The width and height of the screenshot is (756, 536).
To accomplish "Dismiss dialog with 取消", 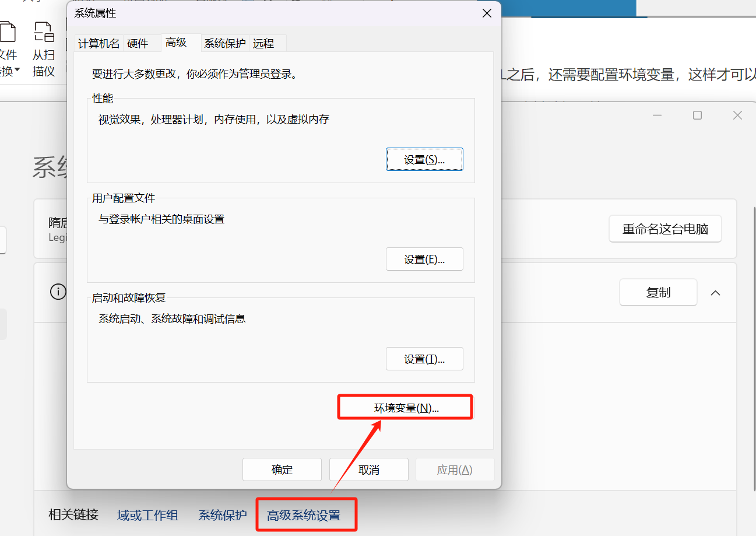I will point(368,469).
